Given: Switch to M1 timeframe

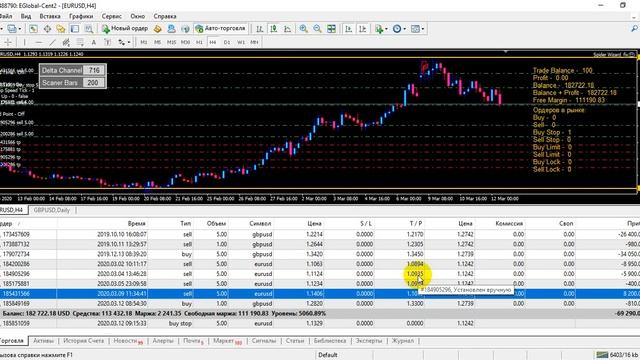Looking at the screenshot, I should pos(144,42).
